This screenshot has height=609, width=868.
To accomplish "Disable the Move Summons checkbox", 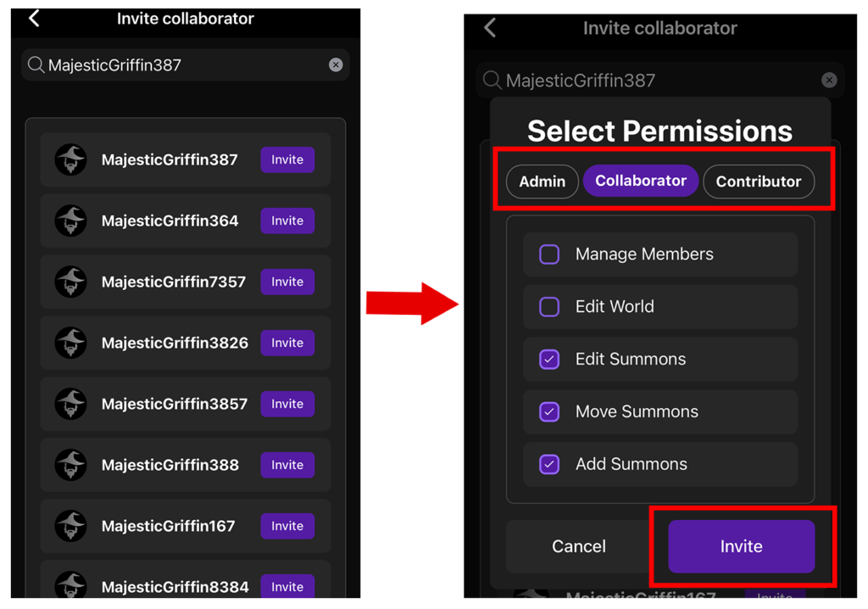I will pyautogui.click(x=549, y=412).
